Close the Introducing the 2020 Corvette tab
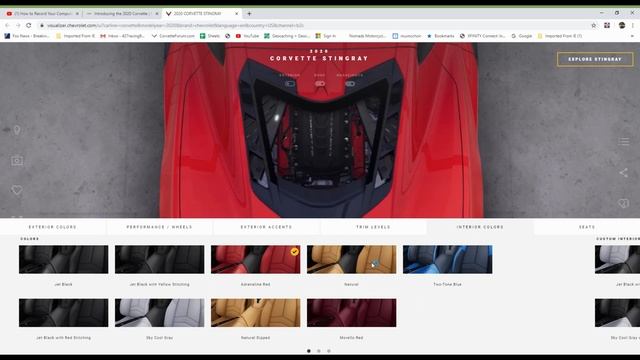This screenshot has width=640, height=360. coord(156,13)
